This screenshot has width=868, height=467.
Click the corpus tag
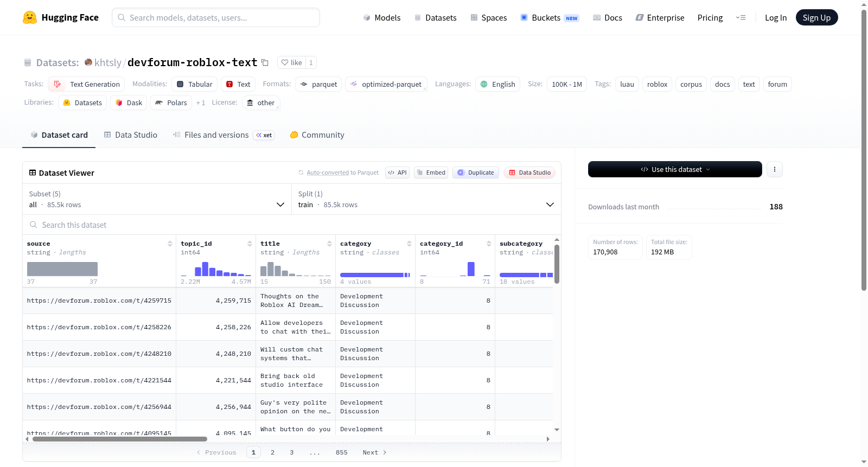pyautogui.click(x=691, y=84)
